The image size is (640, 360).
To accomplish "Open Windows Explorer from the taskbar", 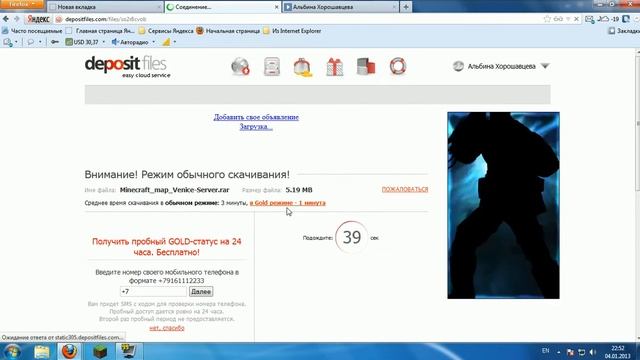I will pos(42,351).
